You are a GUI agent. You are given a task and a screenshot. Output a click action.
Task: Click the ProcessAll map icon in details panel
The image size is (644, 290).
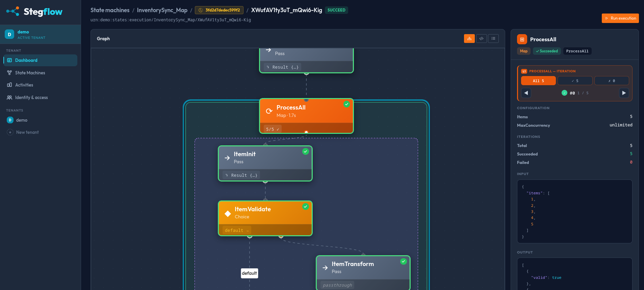pyautogui.click(x=522, y=39)
